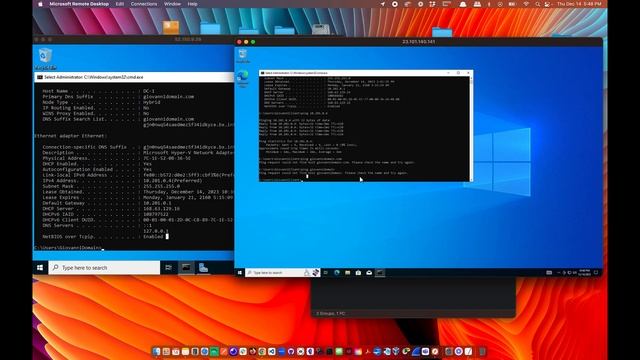This screenshot has height=360, width=640.
Task: Open Visual Studio Code from the Dock
Action: click(271, 351)
